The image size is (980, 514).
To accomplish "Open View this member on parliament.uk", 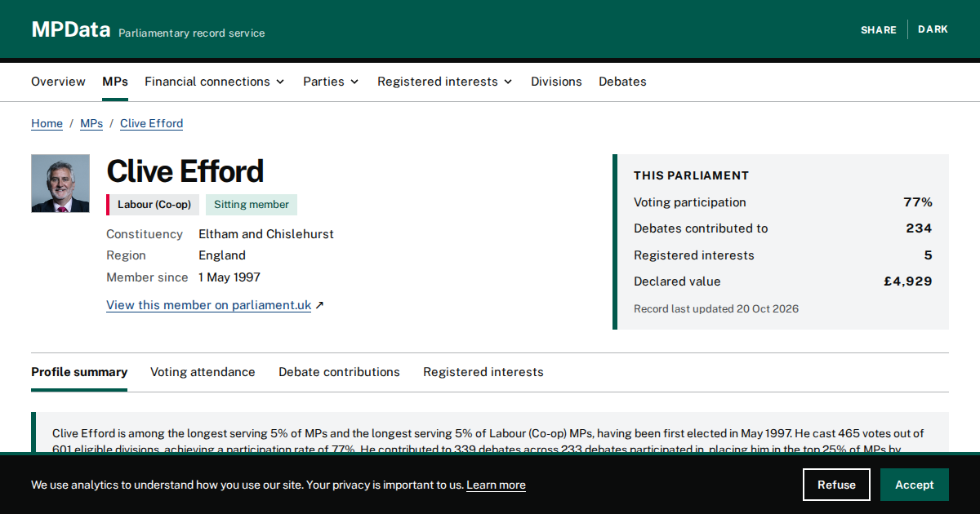I will pos(208,305).
